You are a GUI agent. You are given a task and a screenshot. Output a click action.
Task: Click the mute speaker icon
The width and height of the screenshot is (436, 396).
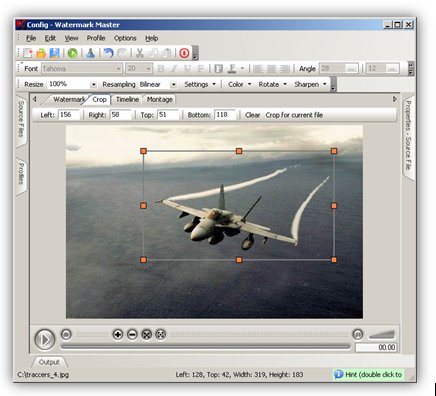point(358,334)
